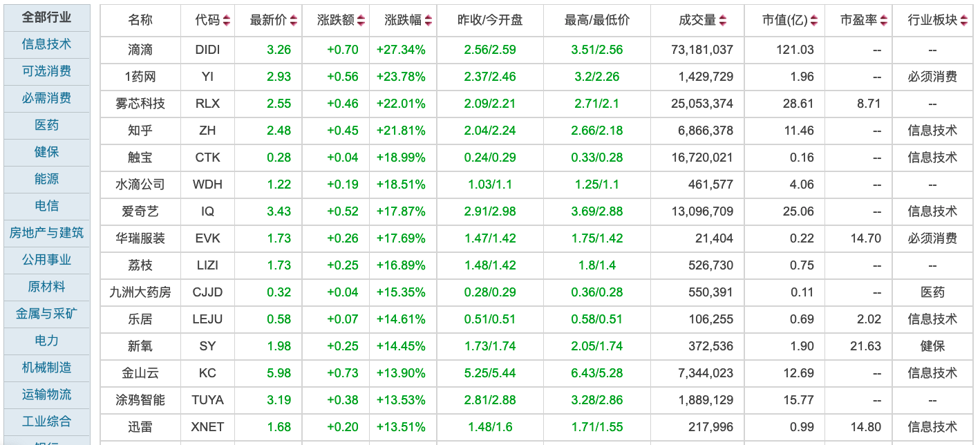The height and width of the screenshot is (445, 980).
Task: Open the 金山云 stock name
Action: tap(140, 373)
